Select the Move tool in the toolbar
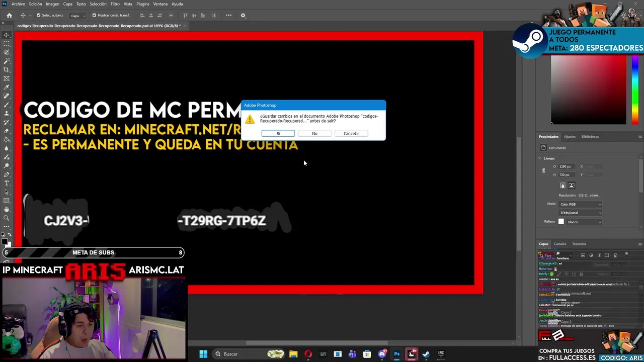Screen dimensions: 644x362 pyautogui.click(x=7, y=35)
